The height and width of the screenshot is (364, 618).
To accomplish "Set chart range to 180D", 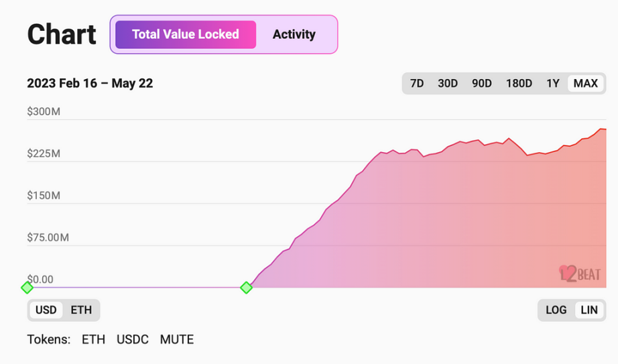I will pyautogui.click(x=519, y=83).
